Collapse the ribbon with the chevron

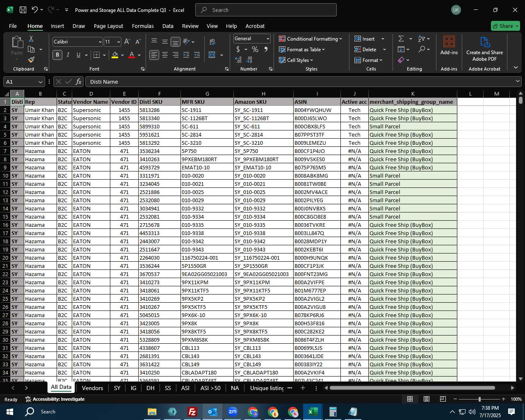516,67
